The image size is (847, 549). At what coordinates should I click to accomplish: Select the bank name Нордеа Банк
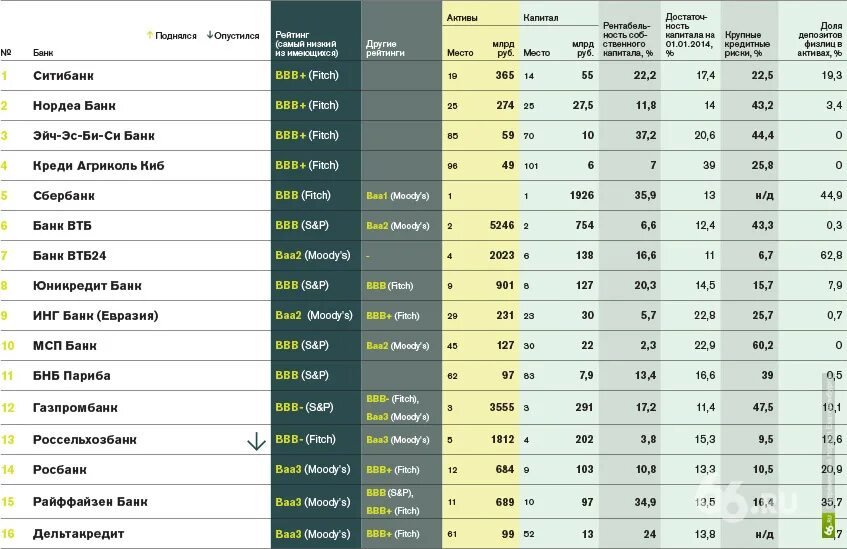click(74, 105)
